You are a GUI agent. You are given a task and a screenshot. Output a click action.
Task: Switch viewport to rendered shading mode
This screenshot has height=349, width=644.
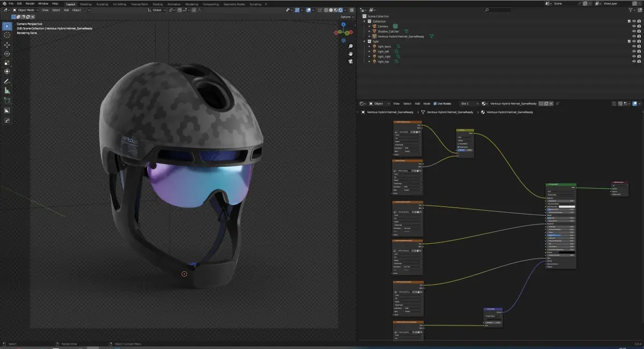(340, 10)
